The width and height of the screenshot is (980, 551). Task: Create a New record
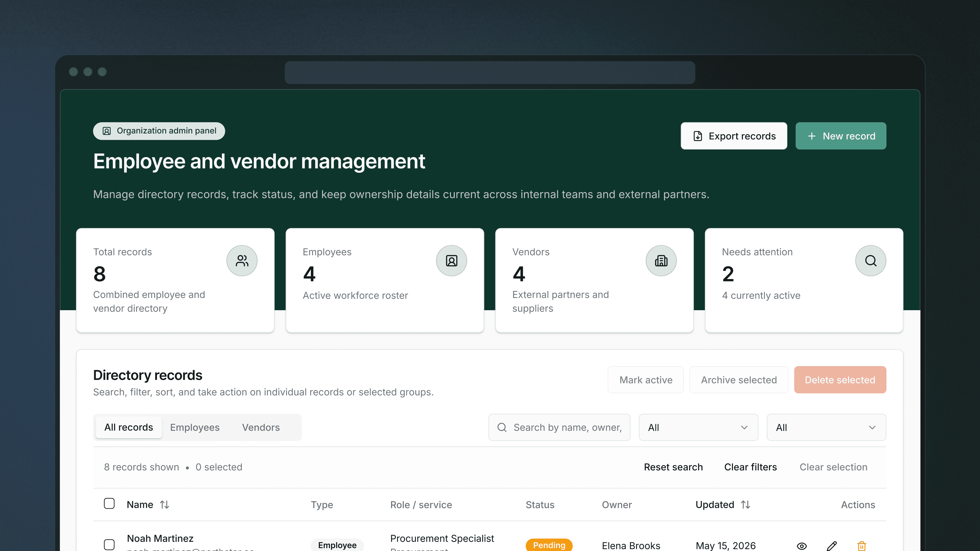(x=841, y=136)
